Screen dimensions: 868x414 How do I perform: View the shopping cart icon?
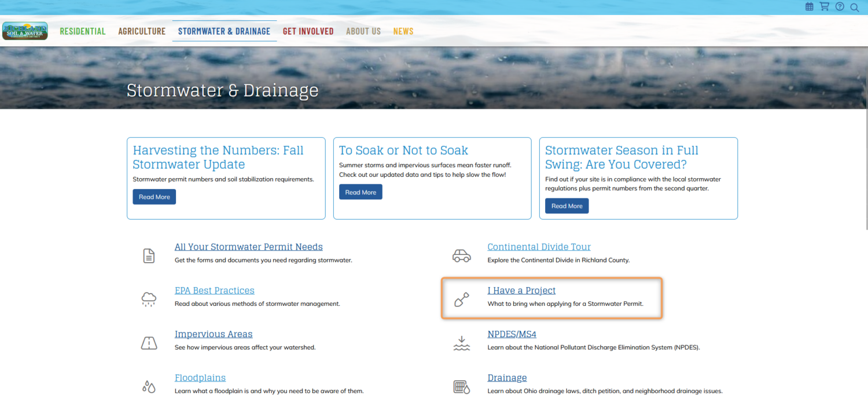pos(824,6)
